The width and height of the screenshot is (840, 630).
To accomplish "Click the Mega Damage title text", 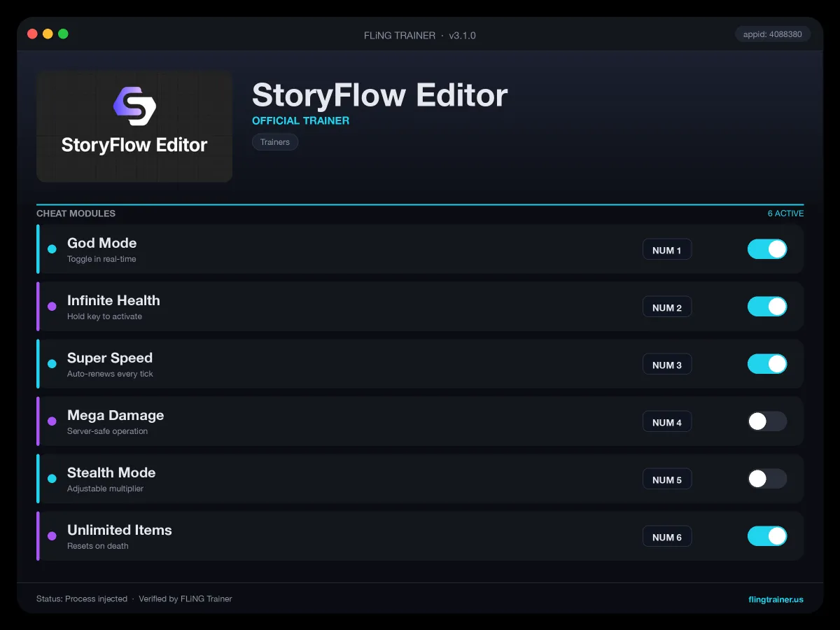I will click(115, 415).
